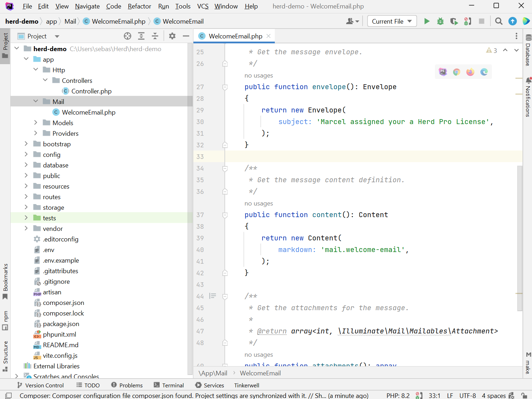This screenshot has width=532, height=399.
Task: Collapse the Mail folder
Action: (36, 101)
